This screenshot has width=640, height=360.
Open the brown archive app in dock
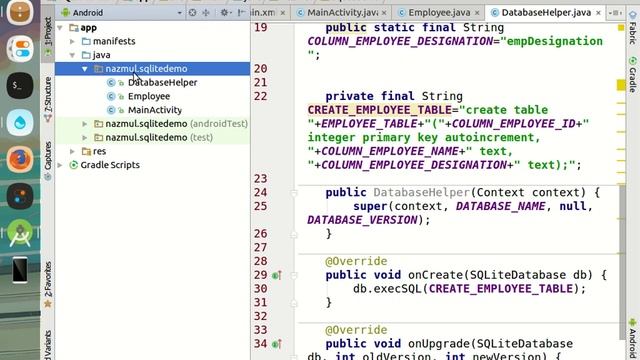[20, 12]
